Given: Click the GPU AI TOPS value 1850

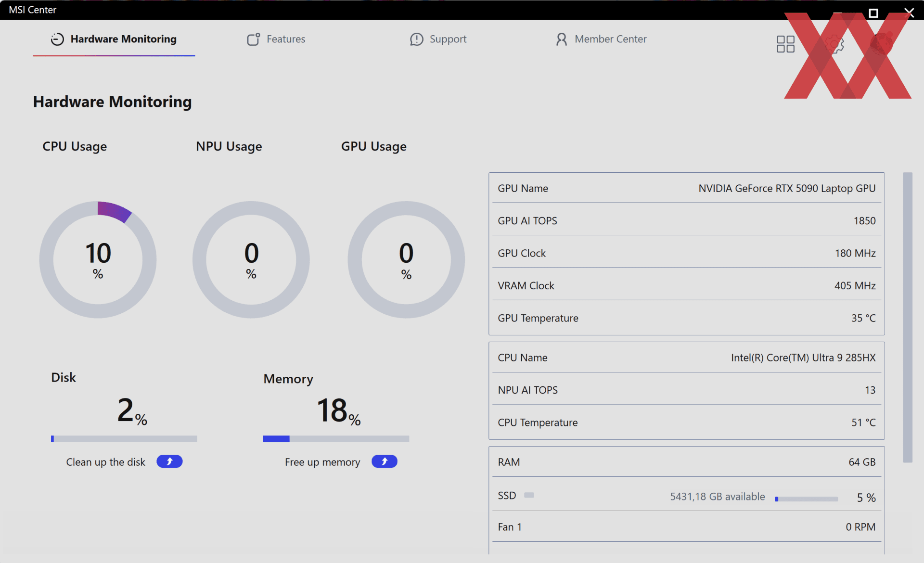Looking at the screenshot, I should [x=864, y=220].
